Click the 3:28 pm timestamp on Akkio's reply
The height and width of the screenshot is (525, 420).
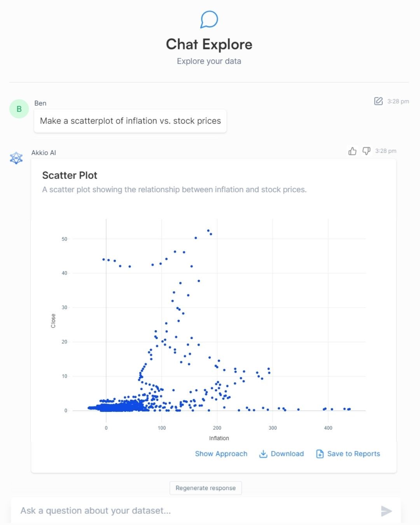point(386,151)
